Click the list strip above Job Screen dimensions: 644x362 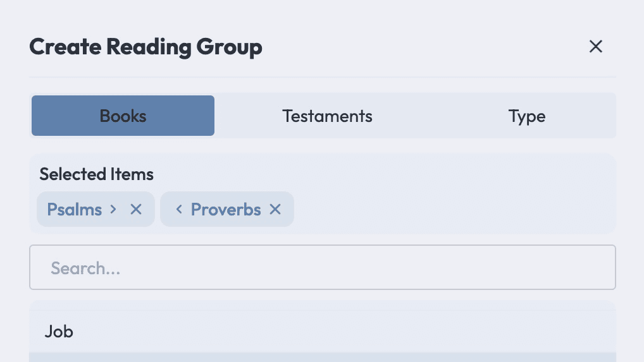(323, 305)
